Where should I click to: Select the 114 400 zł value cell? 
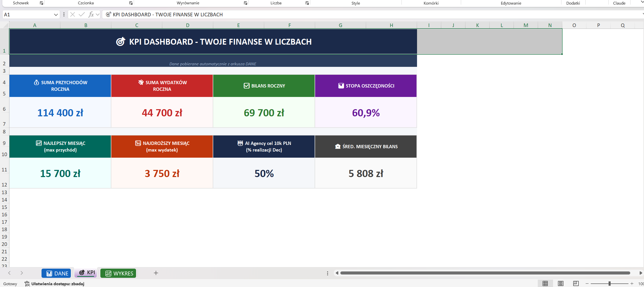coord(60,112)
